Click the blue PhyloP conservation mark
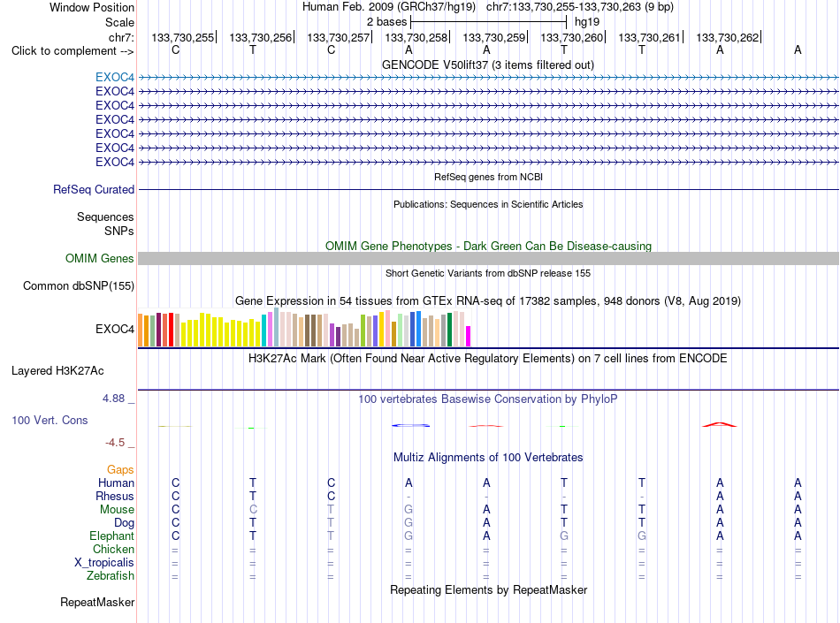This screenshot has height=623, width=840. click(410, 426)
